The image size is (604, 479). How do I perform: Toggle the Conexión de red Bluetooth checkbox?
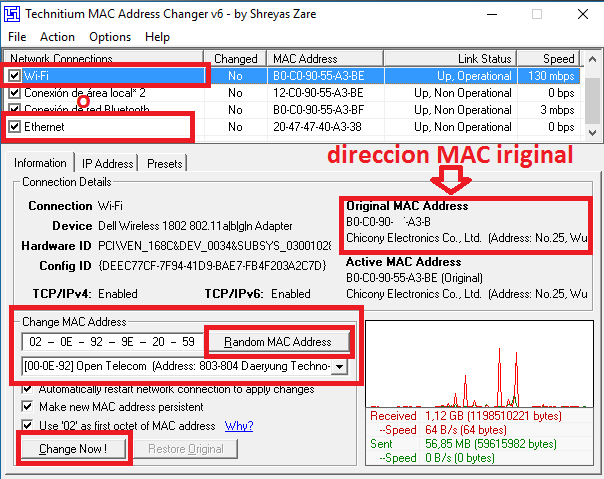[15, 109]
